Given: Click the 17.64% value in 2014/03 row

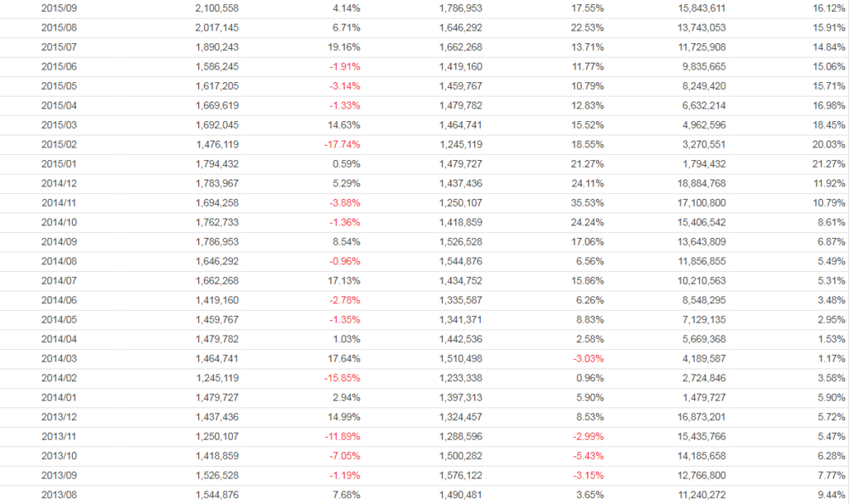Looking at the screenshot, I should pyautogui.click(x=343, y=358).
